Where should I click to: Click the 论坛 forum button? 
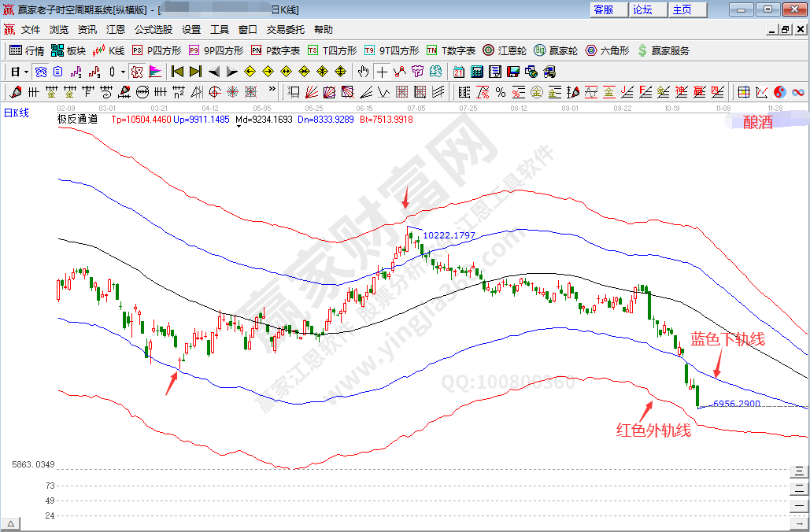(x=643, y=9)
